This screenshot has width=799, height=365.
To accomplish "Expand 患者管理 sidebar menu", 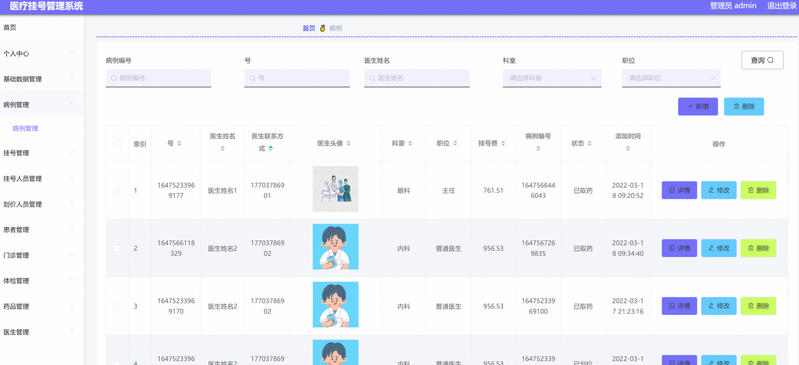I will (42, 230).
